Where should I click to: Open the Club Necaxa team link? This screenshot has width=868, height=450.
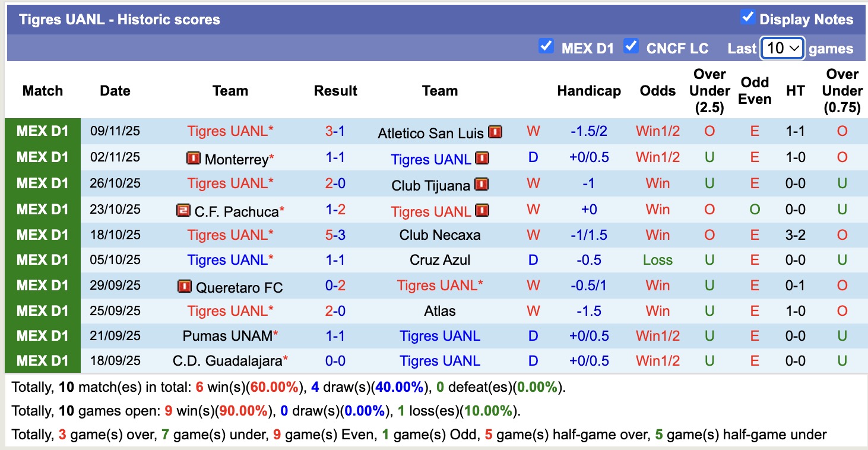(x=439, y=235)
